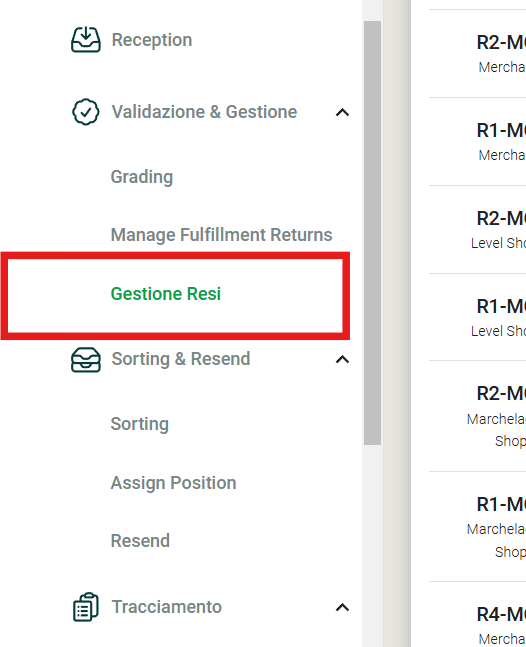Click the Validazione & Gestione section label
The width and height of the screenshot is (526, 647).
tap(204, 112)
